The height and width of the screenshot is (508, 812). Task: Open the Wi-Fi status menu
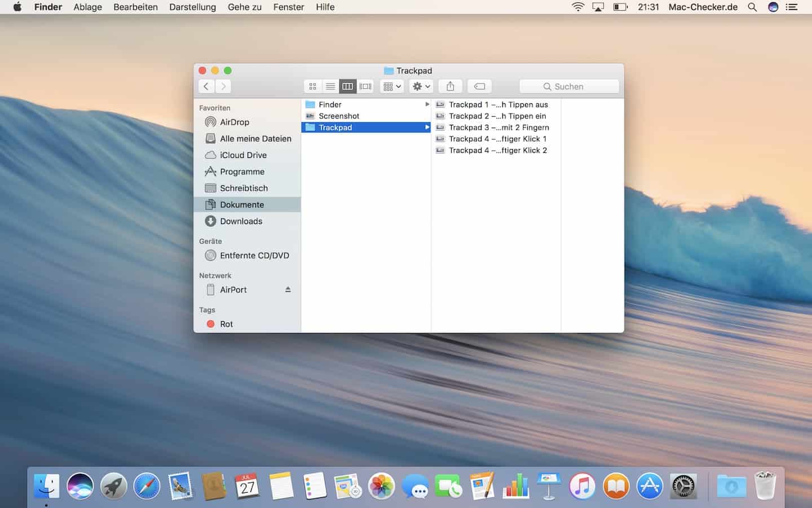578,7
